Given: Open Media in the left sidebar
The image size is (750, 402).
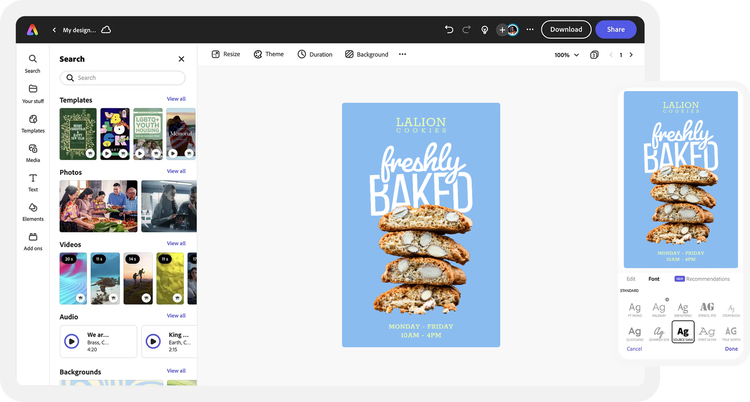Looking at the screenshot, I should point(33,154).
